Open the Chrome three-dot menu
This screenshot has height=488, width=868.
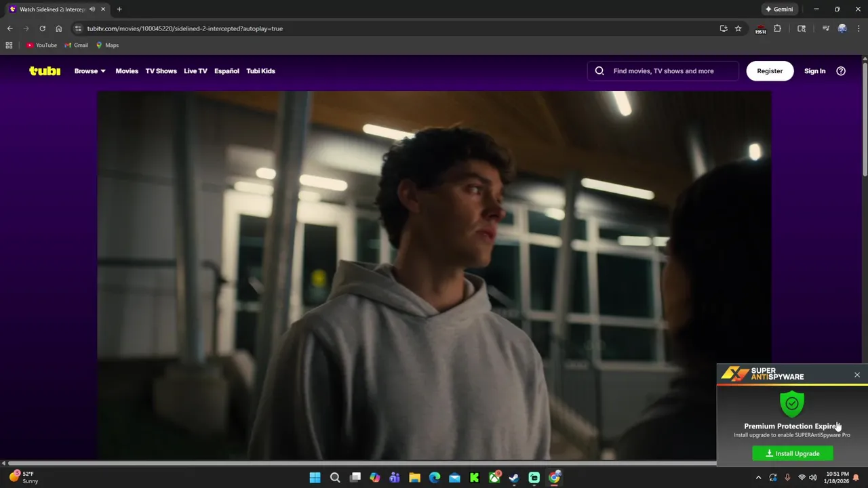[859, 28]
